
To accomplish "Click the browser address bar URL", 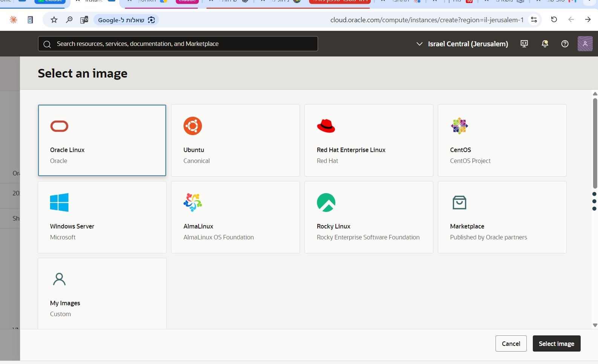I will tap(427, 20).
